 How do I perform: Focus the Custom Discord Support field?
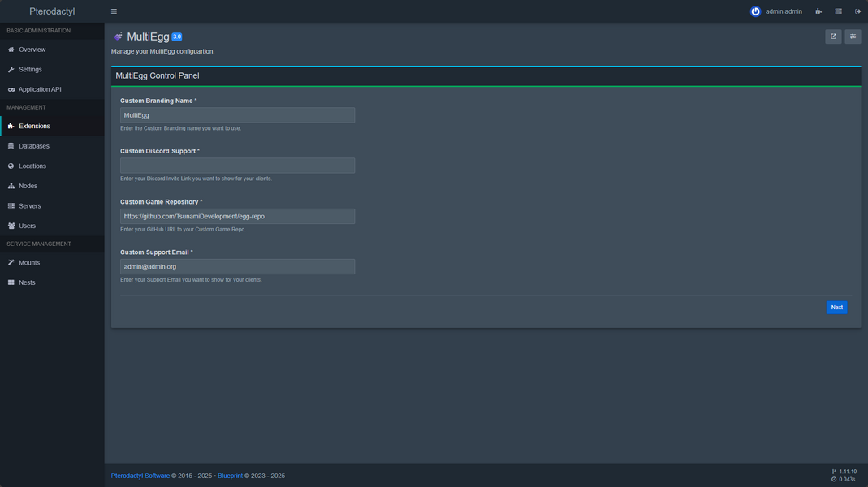(237, 166)
